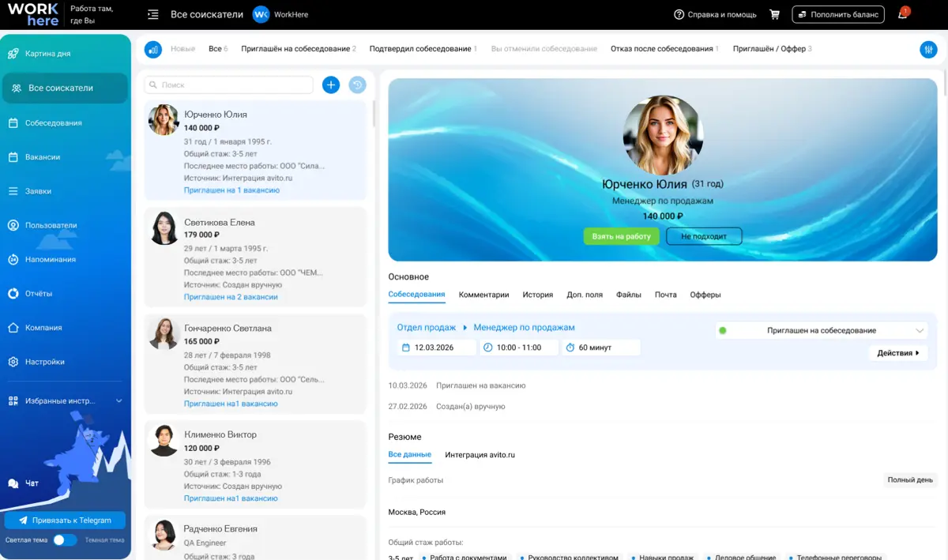Select Радченко Евгения candidate card
The image size is (948, 560).
coord(255,538)
